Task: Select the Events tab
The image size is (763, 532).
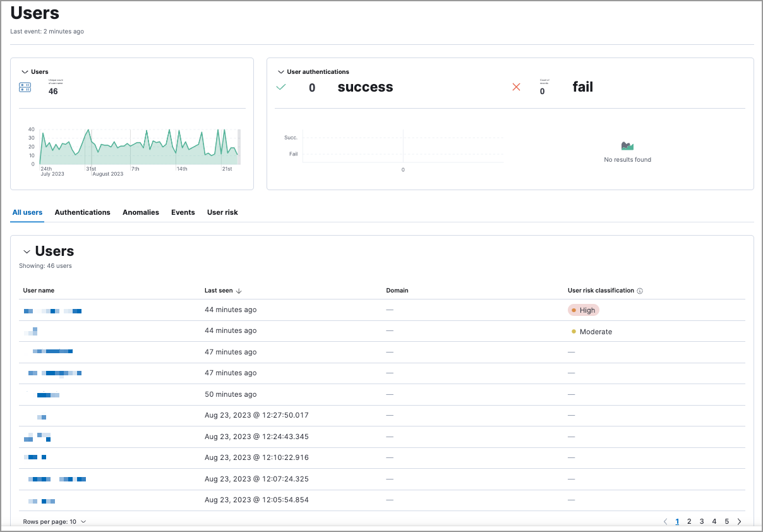Action: click(x=183, y=212)
